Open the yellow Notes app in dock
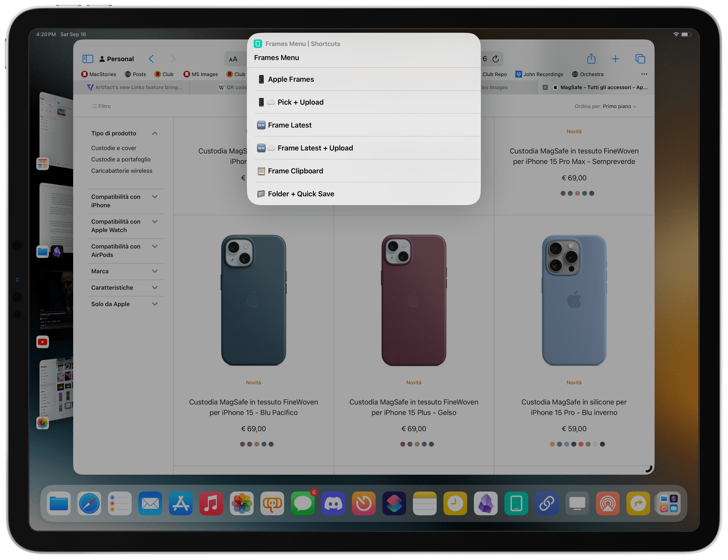728x560 pixels. [x=425, y=503]
